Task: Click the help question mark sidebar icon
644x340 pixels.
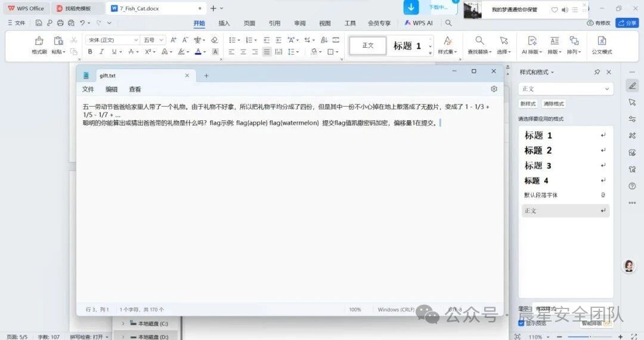Action: [x=632, y=186]
